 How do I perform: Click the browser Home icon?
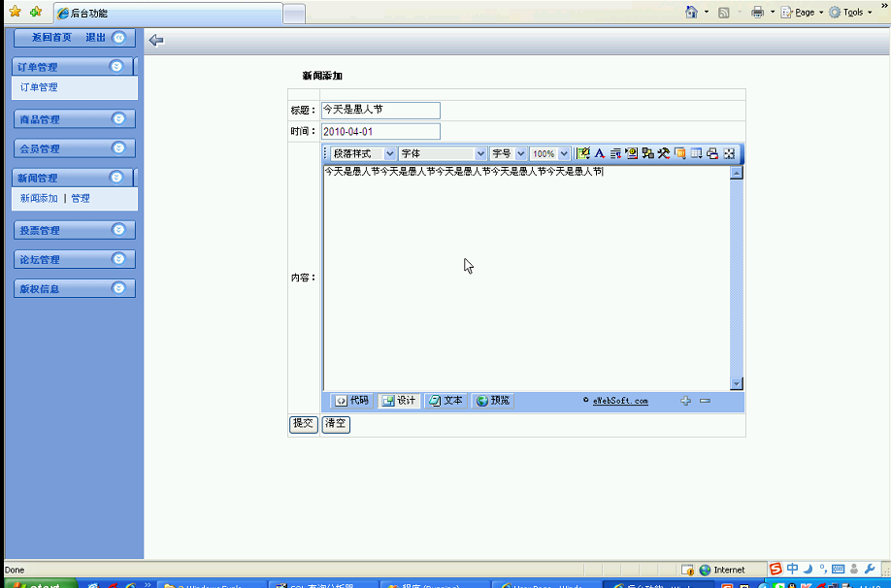[x=691, y=12]
